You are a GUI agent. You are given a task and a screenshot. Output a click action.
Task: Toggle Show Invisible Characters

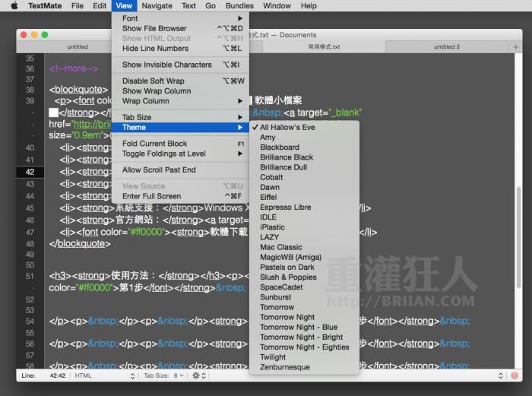tap(180, 65)
